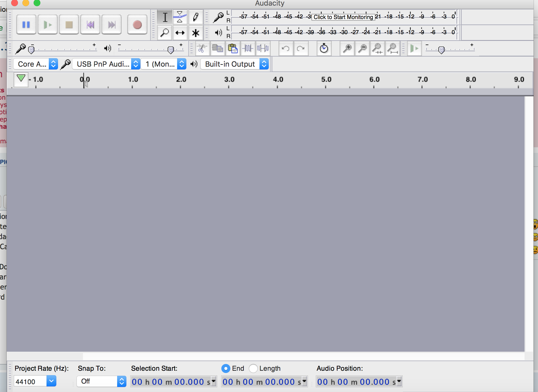Select the Zoom tool in tools toolbar
Screen dimensions: 538x392
165,33
